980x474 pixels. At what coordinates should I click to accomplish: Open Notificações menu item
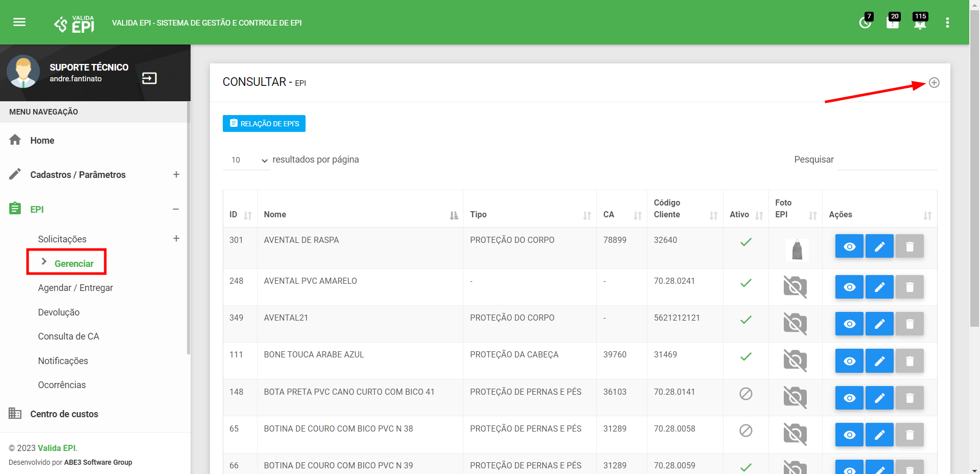tap(63, 361)
